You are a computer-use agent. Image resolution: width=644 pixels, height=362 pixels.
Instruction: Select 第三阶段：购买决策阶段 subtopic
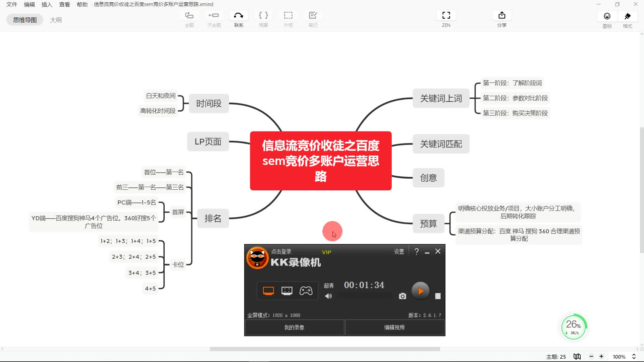click(x=515, y=113)
